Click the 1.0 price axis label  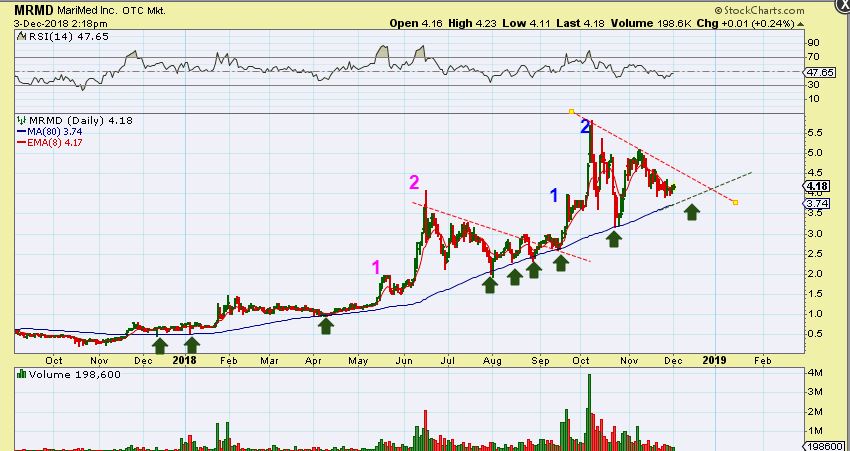click(x=815, y=314)
